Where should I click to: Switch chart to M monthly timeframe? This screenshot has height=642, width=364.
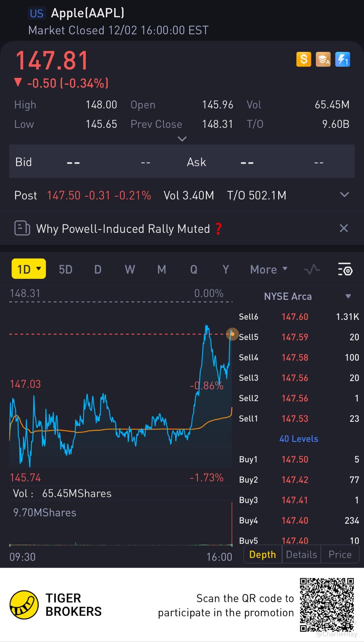coord(161,269)
